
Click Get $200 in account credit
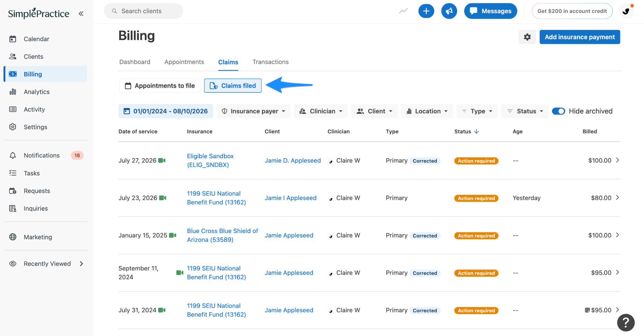click(572, 11)
